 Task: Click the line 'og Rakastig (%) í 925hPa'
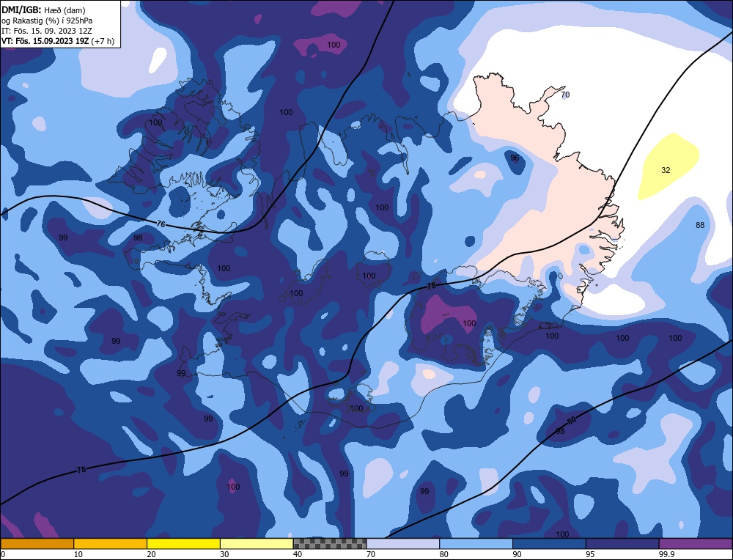coord(47,21)
